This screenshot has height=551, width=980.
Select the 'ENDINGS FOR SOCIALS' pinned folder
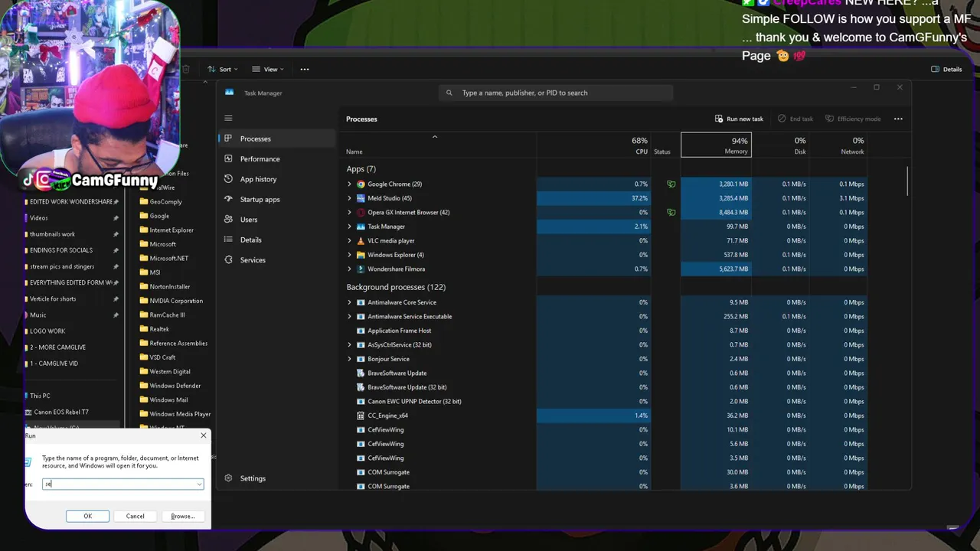(61, 250)
